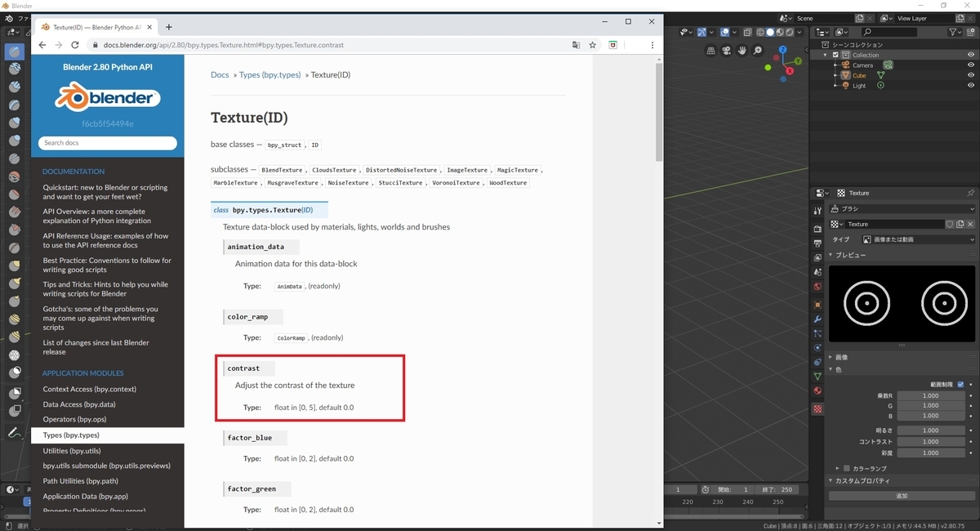Hide the Light with eye icon
This screenshot has height=531, width=980.
tap(971, 85)
